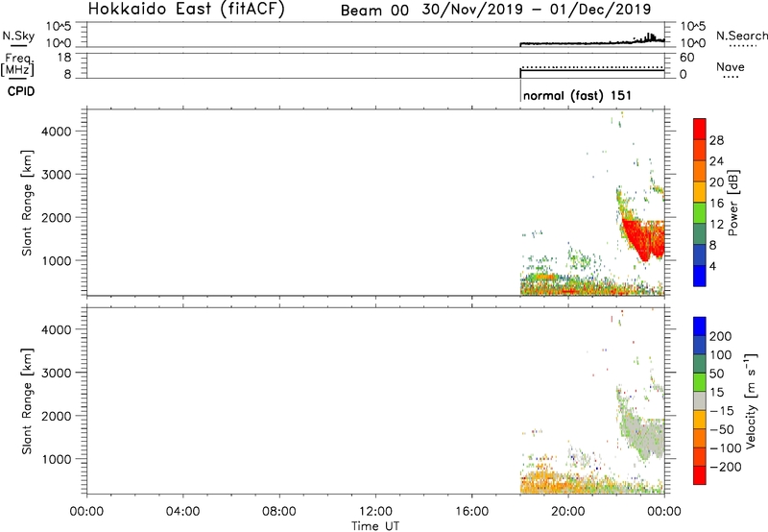Viewport: 768px width, 532px height.
Task: Click the 'Power [dB]' colorbar label
Action: click(x=732, y=203)
